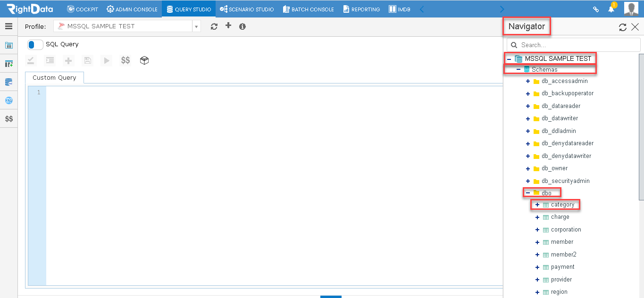Switch to the IMDB tab
This screenshot has width=644, height=298.
399,9
